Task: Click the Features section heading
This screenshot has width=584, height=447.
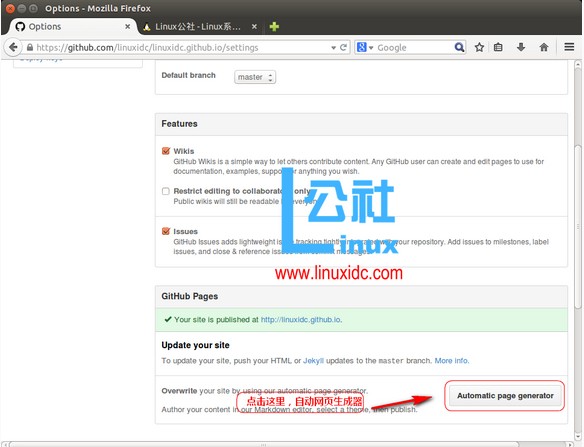Action: [x=179, y=124]
